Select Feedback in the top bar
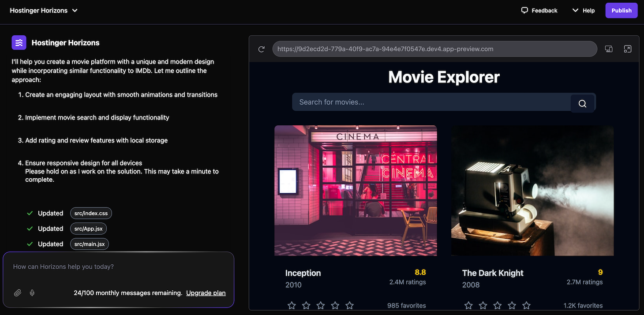644x315 pixels. tap(544, 10)
